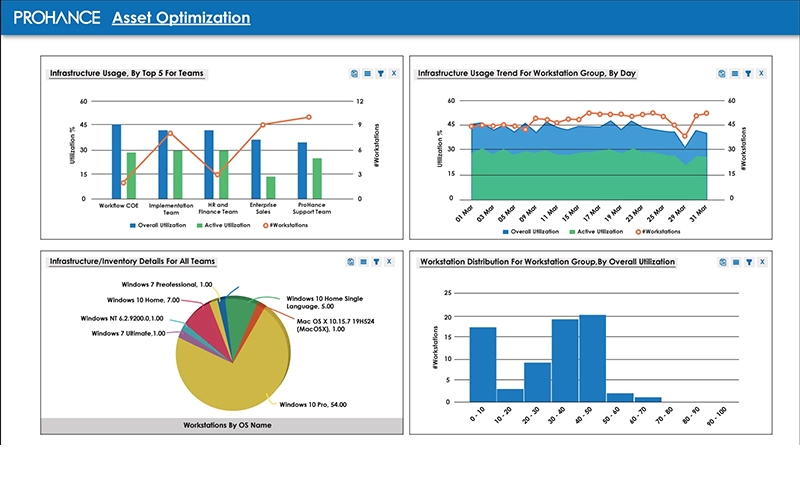Screen dimensions: 800x500
Task: Toggle Active Utilization legend in trend chart
Action: point(596,232)
